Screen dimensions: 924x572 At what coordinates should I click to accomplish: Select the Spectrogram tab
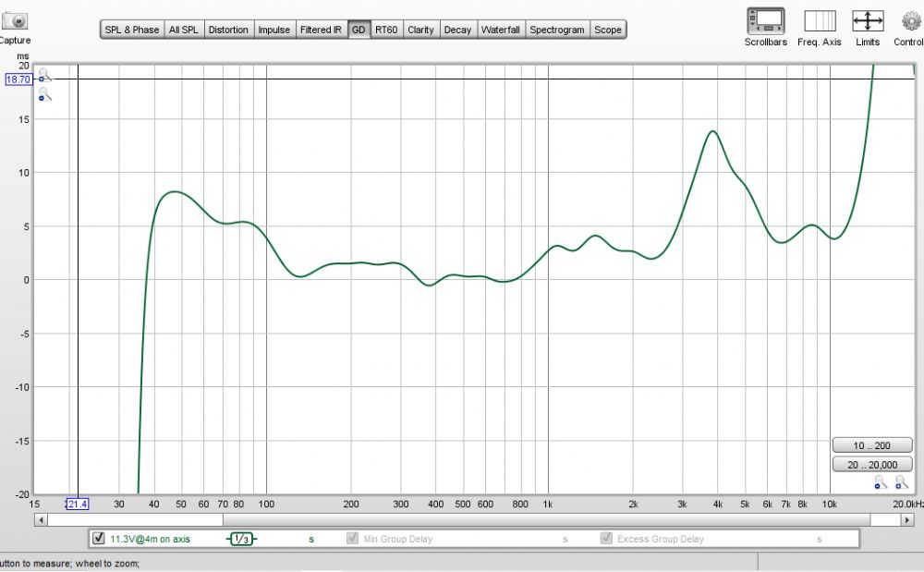click(556, 30)
